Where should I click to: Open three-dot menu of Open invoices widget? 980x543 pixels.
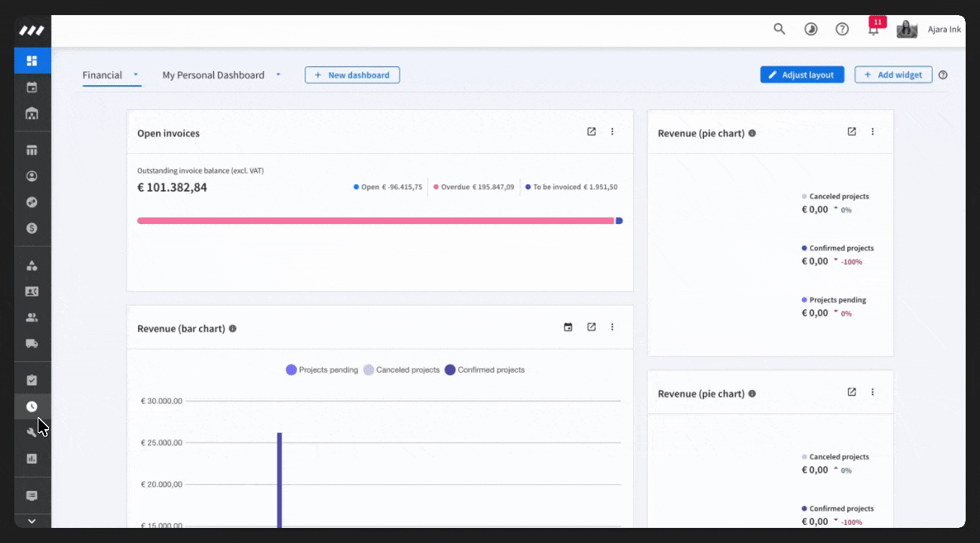612,131
